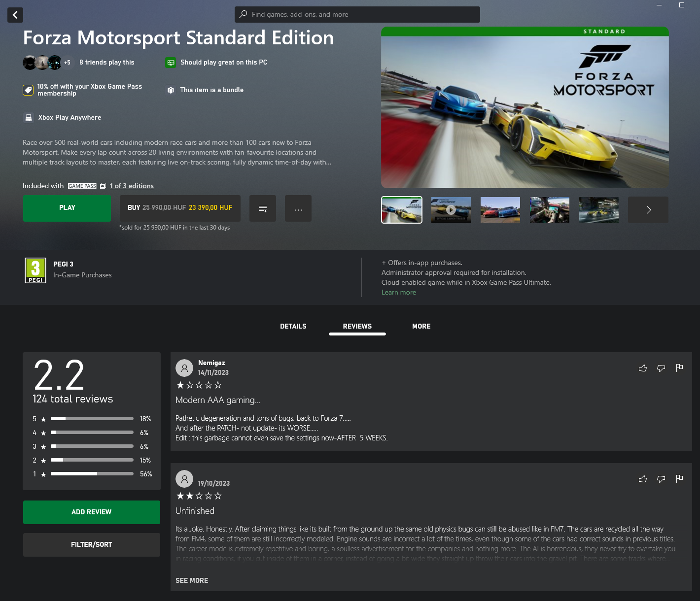Focus the 'Find games, add-ons' search field

357,14
